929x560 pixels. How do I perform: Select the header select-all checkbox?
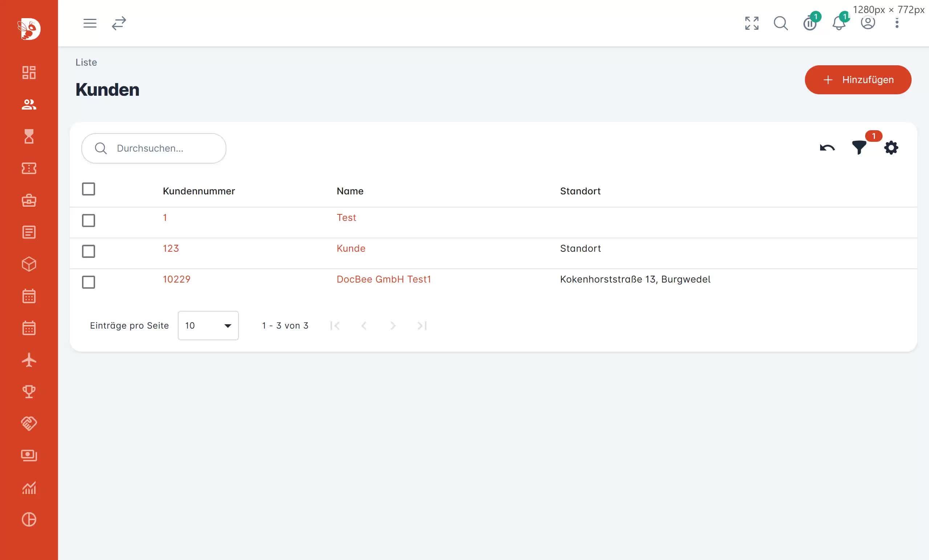[x=89, y=189]
